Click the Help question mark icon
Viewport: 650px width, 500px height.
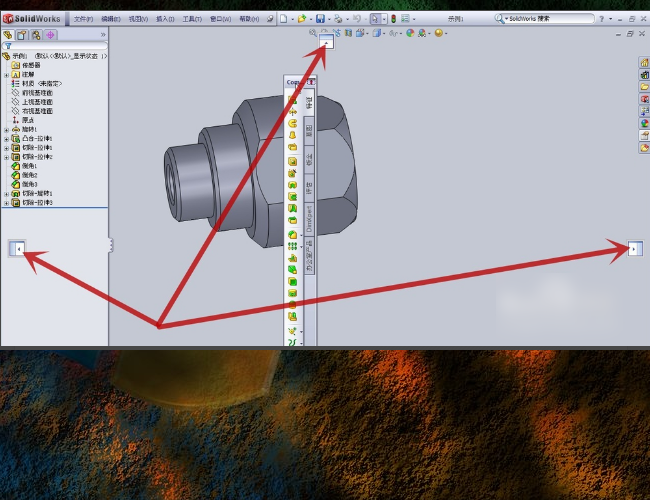point(601,19)
